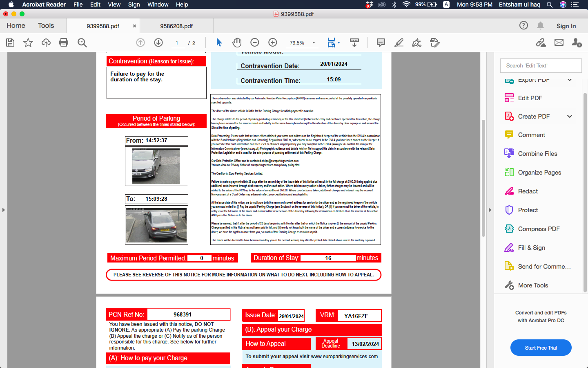Open the Compress PDF tool
The image size is (588, 368).
pos(539,229)
